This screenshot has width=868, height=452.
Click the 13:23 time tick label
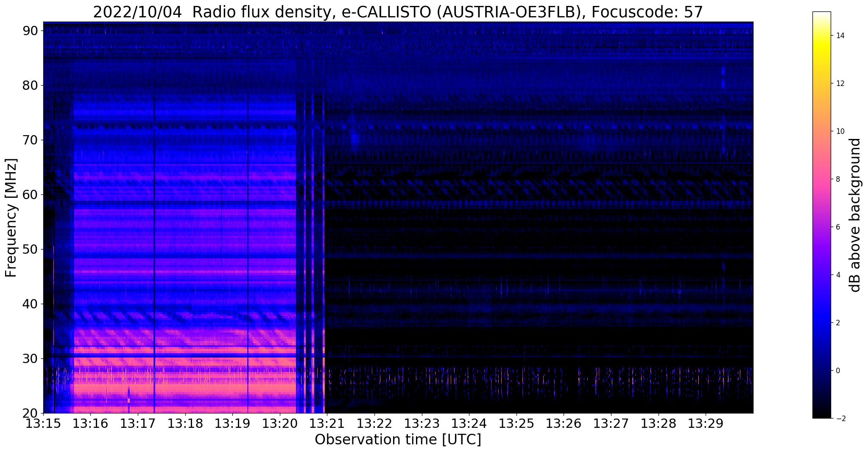point(422,424)
